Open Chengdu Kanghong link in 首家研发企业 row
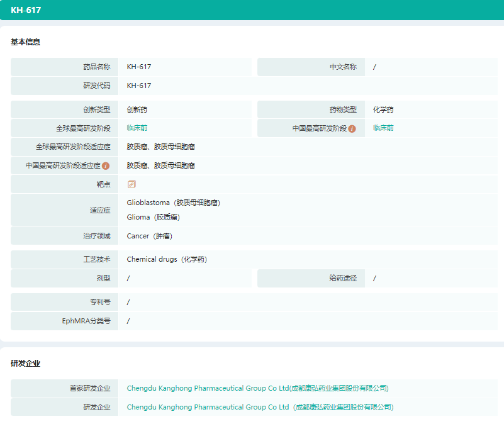 [257, 388]
